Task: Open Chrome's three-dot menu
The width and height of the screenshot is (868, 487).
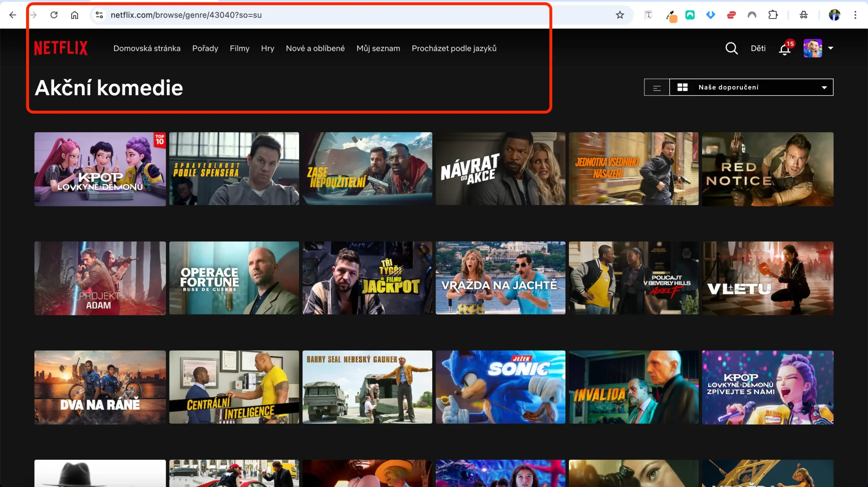Action: coord(855,15)
